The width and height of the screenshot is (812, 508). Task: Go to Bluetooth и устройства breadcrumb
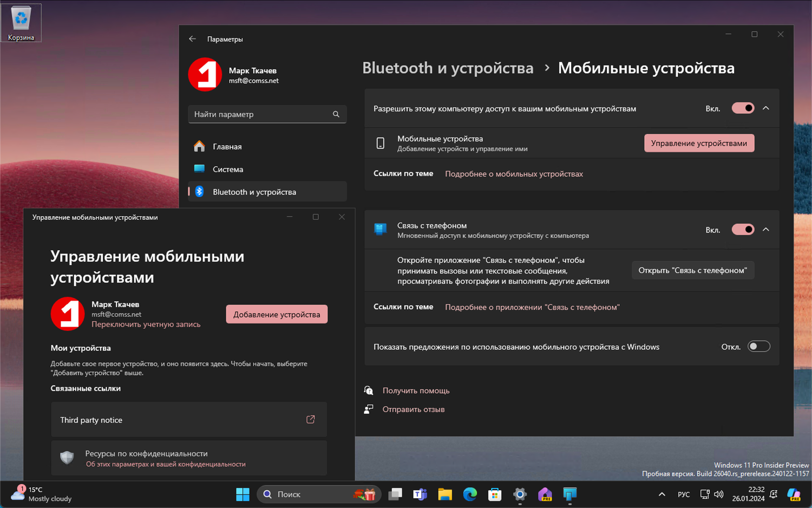point(448,68)
